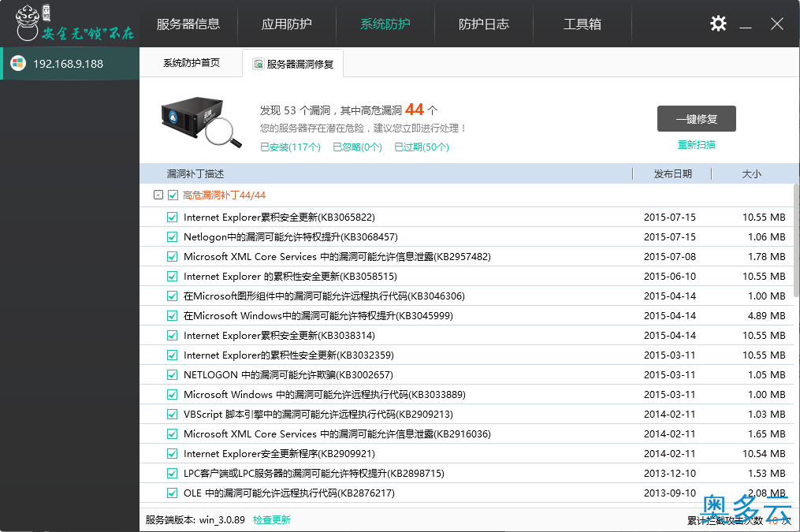The image size is (800, 532).
Task: Toggle checkbox for KB3045999 patch
Action: click(x=173, y=316)
